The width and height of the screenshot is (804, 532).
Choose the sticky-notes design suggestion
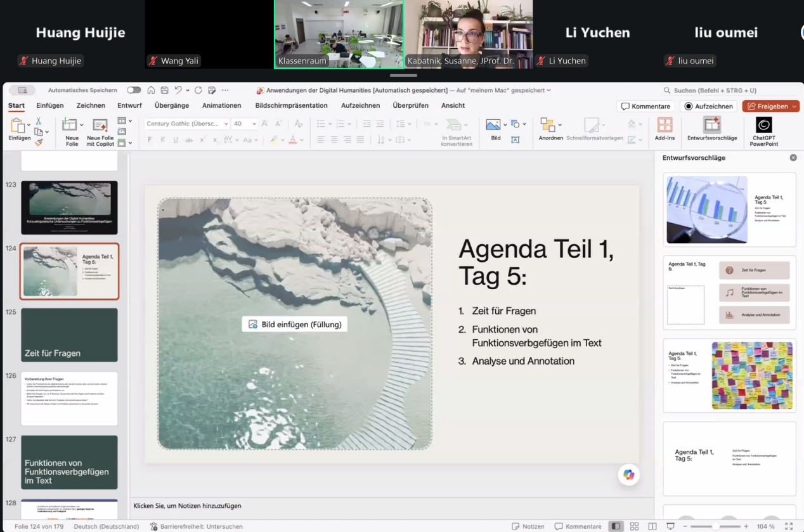tap(729, 375)
